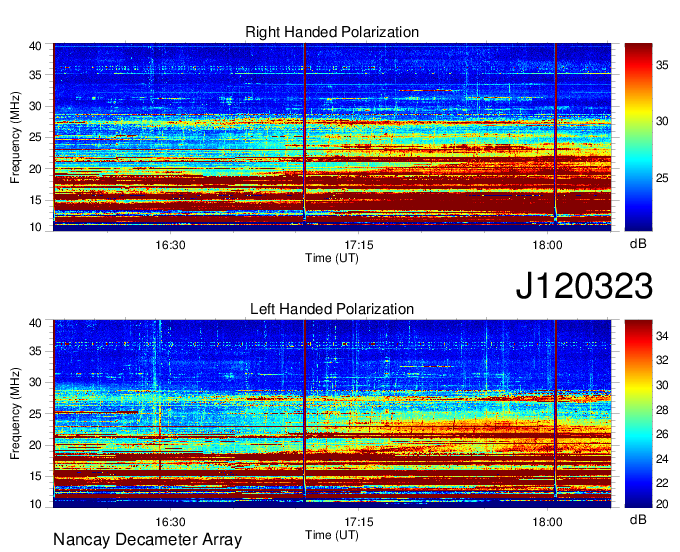Click the 30 value on Left Handed color scale
680x552 pixels.
point(662,385)
